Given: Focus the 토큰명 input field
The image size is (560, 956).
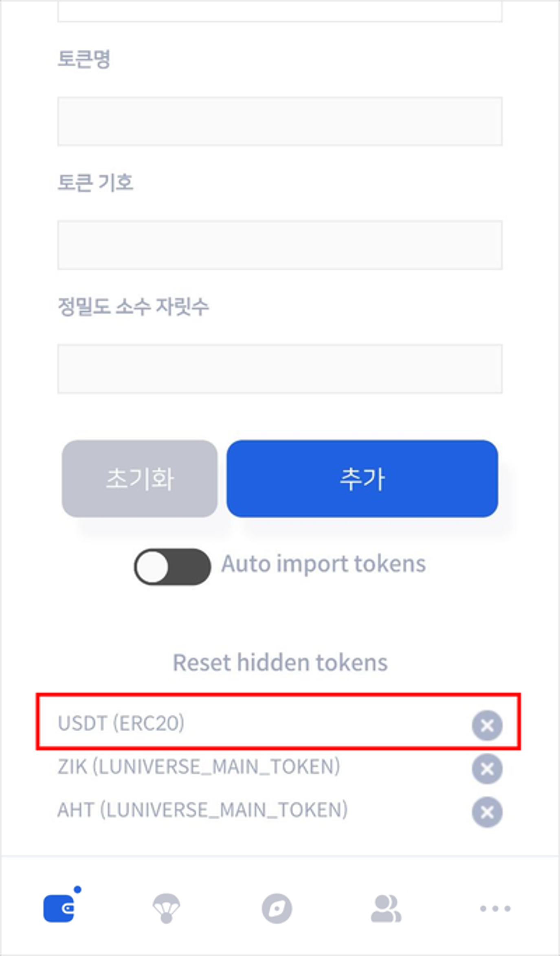Looking at the screenshot, I should coord(280,121).
